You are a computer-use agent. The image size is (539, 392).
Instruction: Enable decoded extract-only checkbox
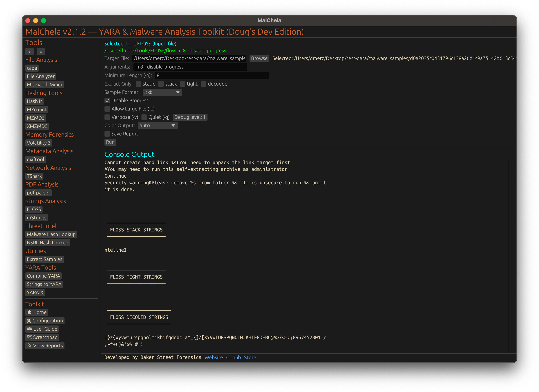tap(204, 84)
